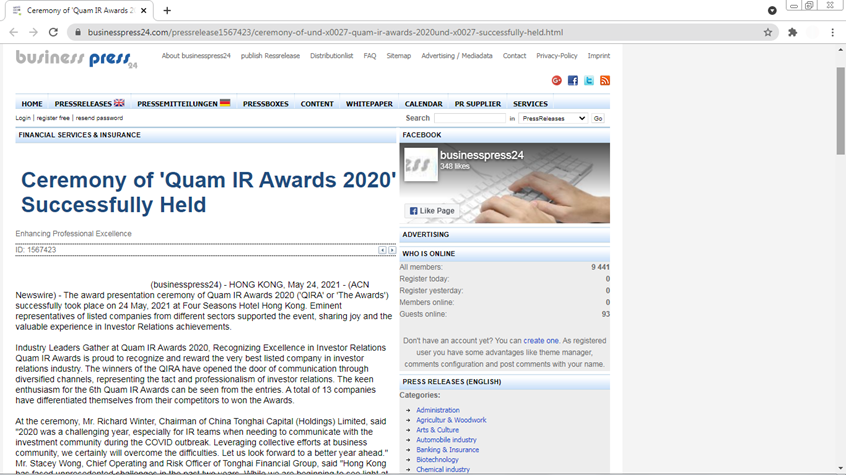Click the Twitter social icon
This screenshot has height=475, width=846.
click(x=589, y=80)
